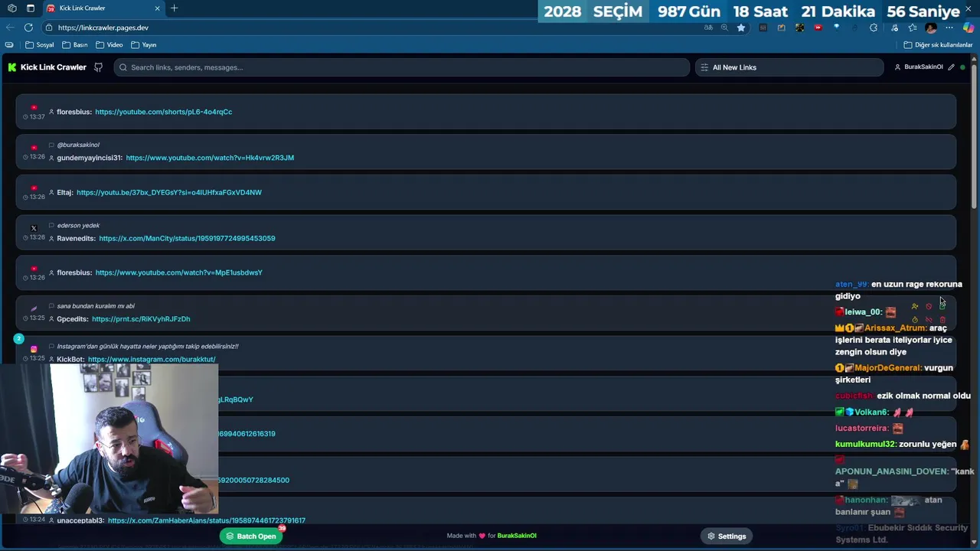Click the red fast-forward extension icon

(x=818, y=28)
